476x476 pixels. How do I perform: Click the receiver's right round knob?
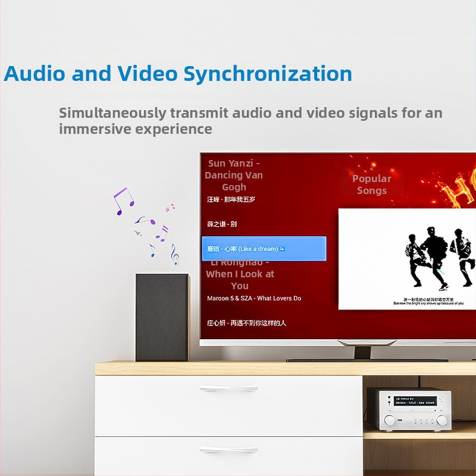(441, 421)
